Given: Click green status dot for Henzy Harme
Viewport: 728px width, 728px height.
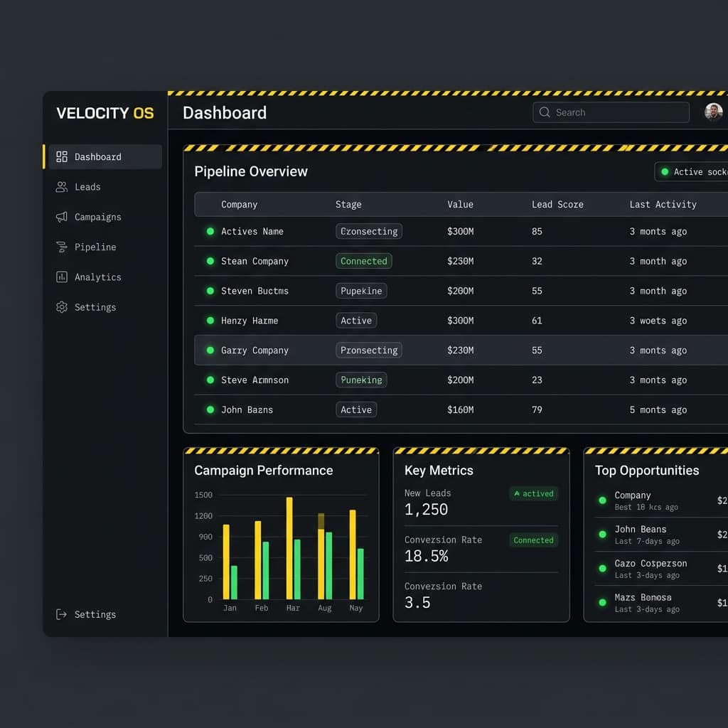Looking at the screenshot, I should pyautogui.click(x=210, y=321).
